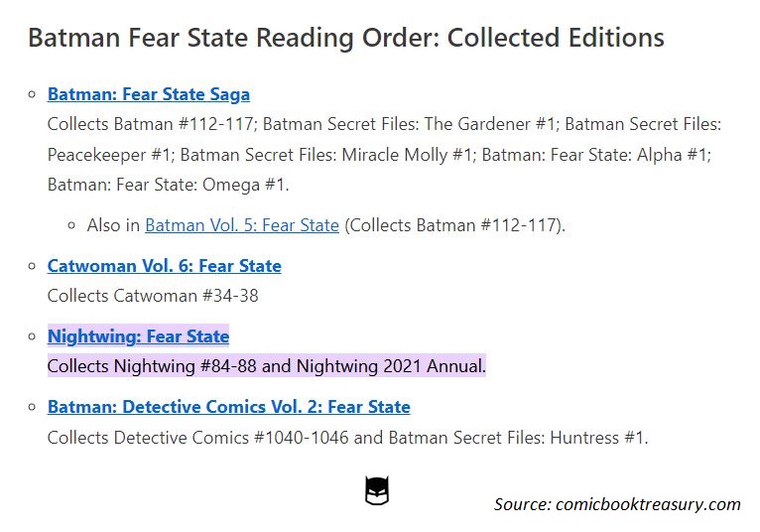This screenshot has height=532, width=760.
Task: Click the "Collects Catwoman #34-38" text
Action: click(x=153, y=296)
